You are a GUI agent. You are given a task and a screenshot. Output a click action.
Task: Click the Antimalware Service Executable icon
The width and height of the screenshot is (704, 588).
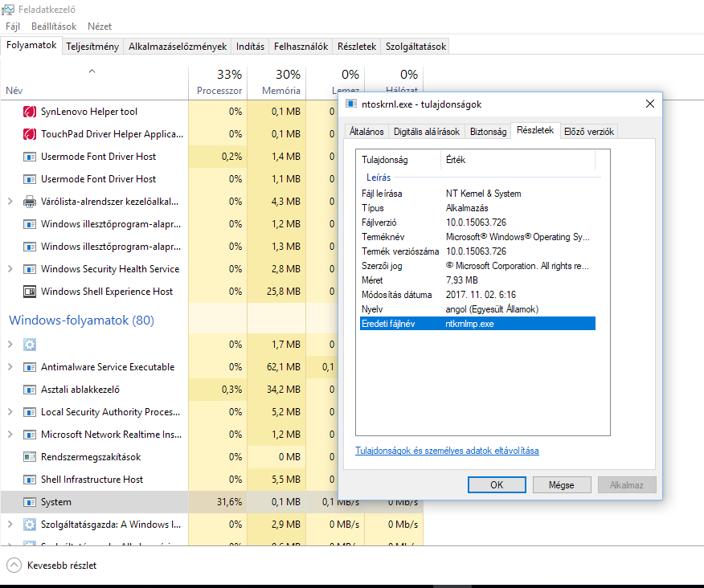(x=30, y=367)
